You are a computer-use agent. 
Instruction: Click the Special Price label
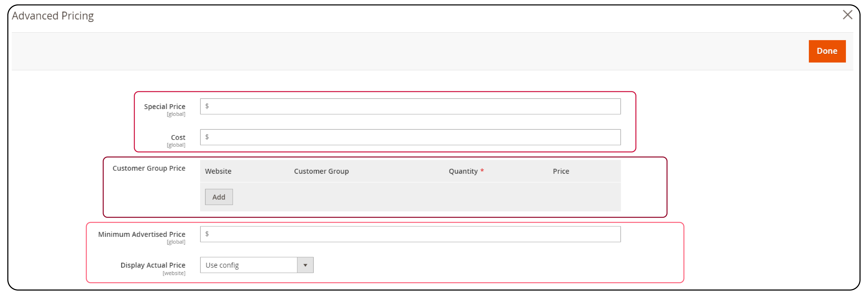(x=165, y=107)
